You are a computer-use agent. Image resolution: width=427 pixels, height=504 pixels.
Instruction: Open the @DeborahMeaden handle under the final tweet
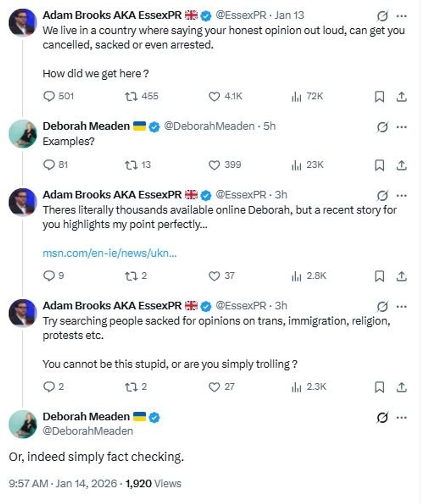pos(88,431)
